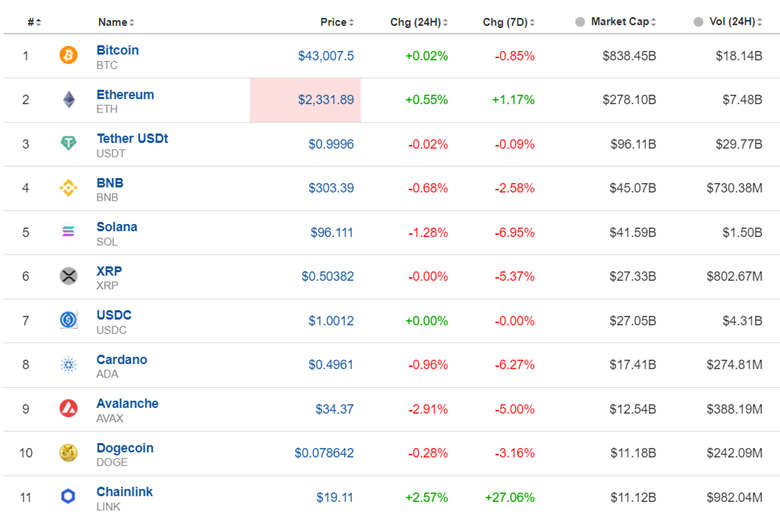The height and width of the screenshot is (517, 780).
Task: Click the Cardano dotted logo icon
Action: pyautogui.click(x=68, y=364)
